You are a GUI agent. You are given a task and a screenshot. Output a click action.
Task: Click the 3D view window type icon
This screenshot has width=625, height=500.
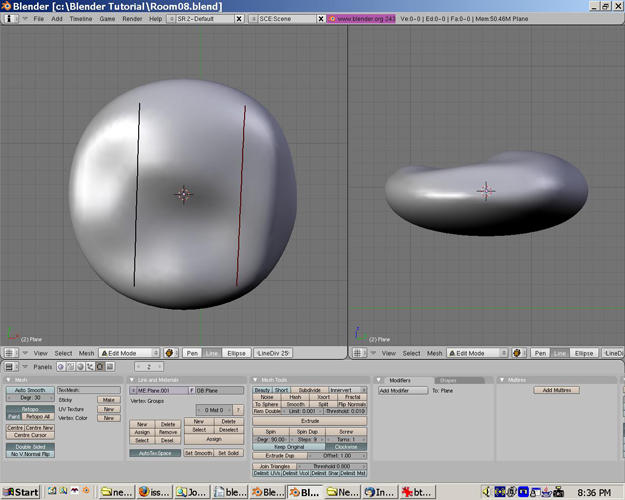(x=10, y=353)
